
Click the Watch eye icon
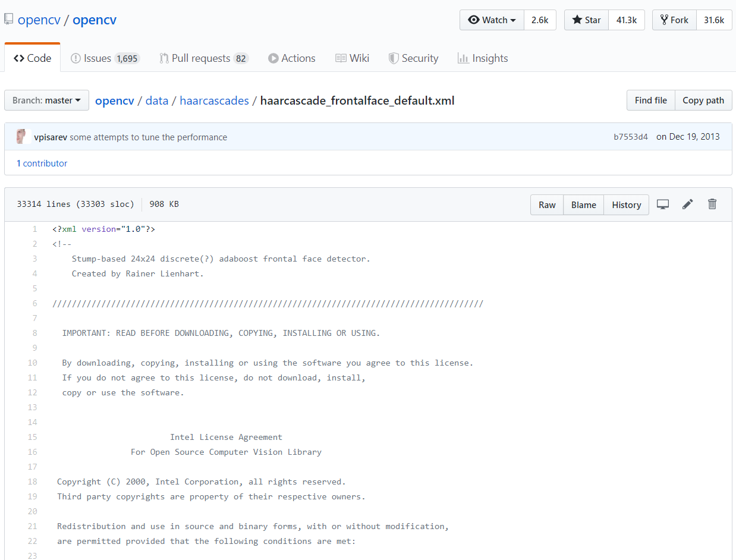click(474, 20)
